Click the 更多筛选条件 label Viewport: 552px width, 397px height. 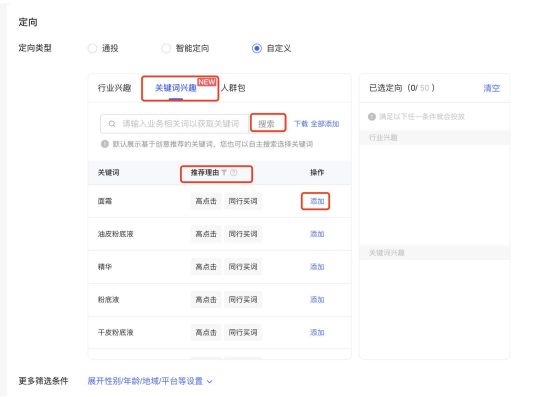(43, 381)
